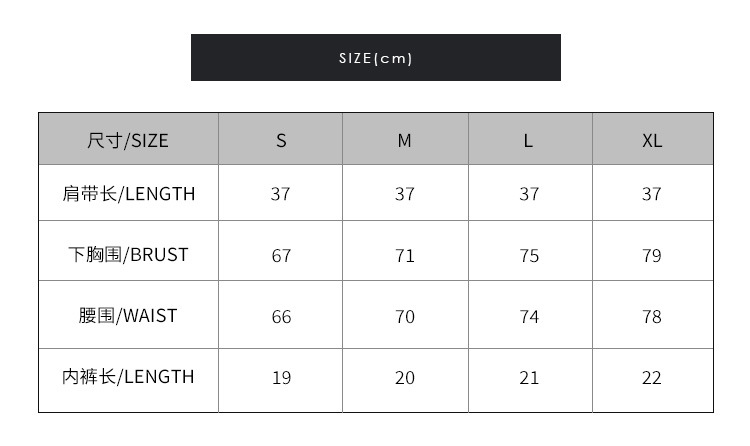This screenshot has height=446, width=750.
Task: Click the cell showing 19
Action: (281, 378)
